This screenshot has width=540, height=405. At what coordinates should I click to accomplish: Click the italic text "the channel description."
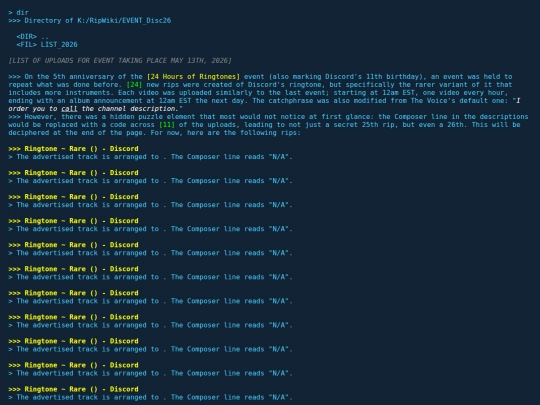(x=129, y=108)
